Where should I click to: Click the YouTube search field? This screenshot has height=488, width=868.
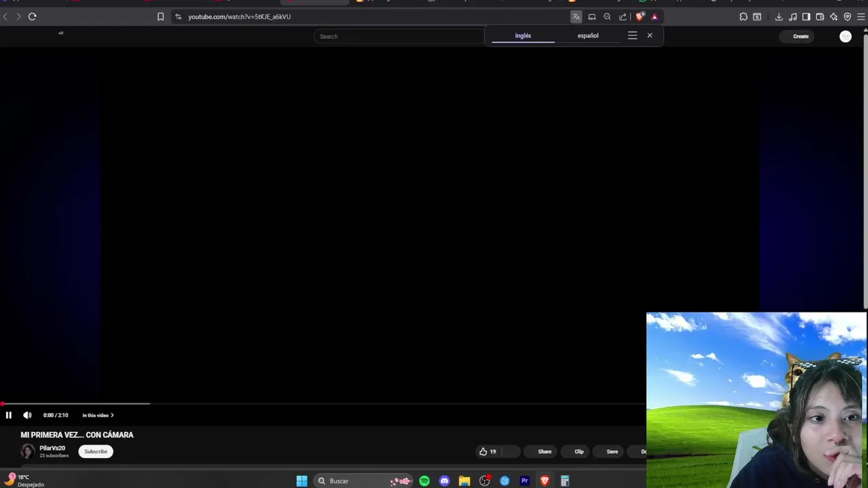[399, 37]
